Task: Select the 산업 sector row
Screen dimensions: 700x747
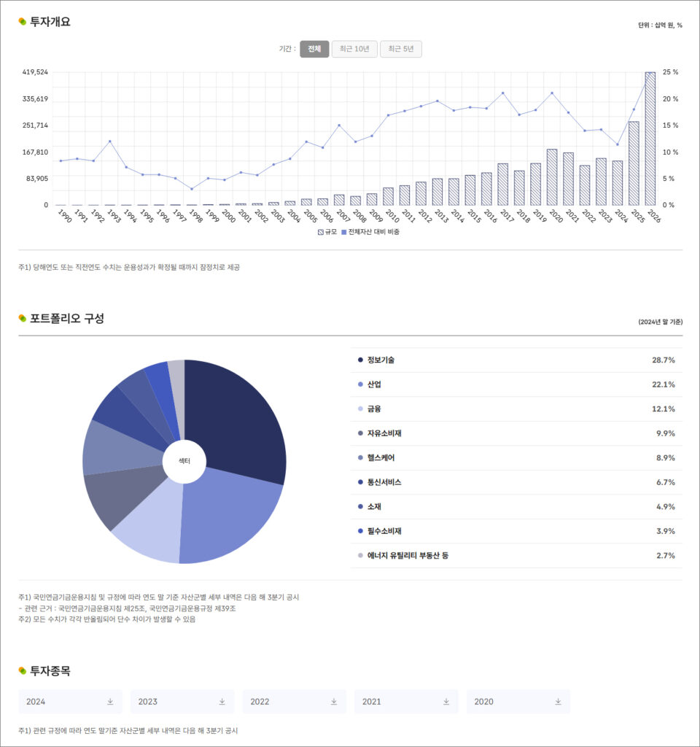Action: pyautogui.click(x=516, y=384)
